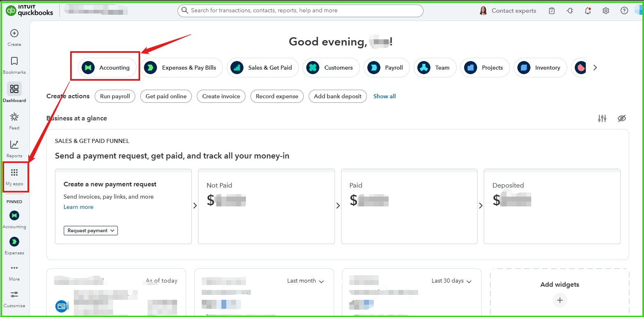Open the Sales & Get Paid chip
The image size is (644, 317).
coord(263,68)
